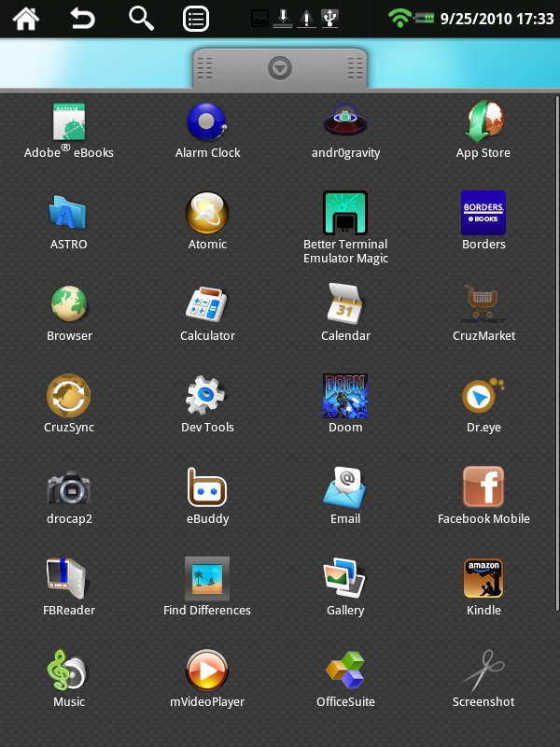560x747 pixels.
Task: Open eBuddy messenger
Action: click(x=206, y=486)
